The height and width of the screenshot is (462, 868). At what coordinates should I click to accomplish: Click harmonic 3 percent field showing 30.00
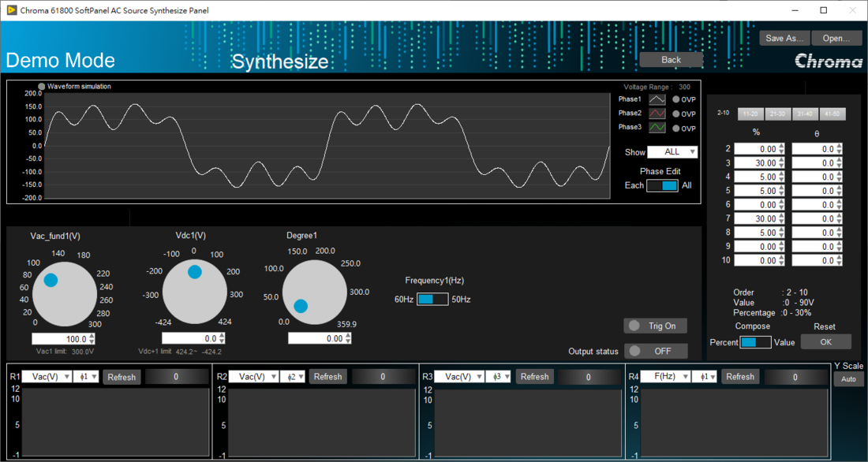pyautogui.click(x=756, y=163)
